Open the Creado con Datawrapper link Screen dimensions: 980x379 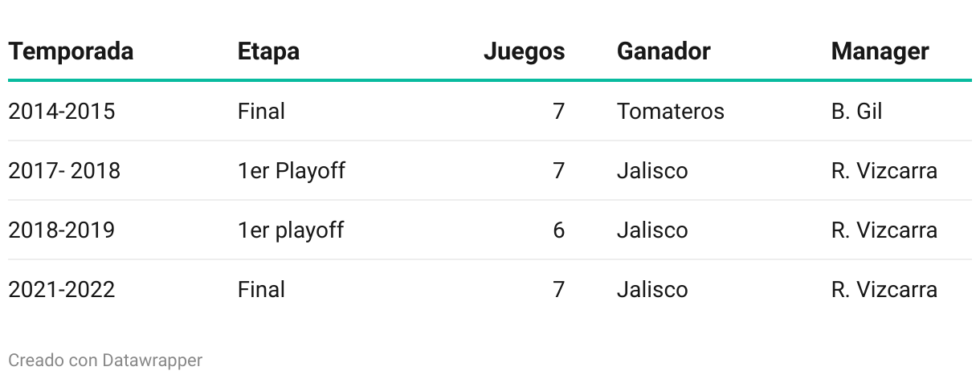(105, 361)
